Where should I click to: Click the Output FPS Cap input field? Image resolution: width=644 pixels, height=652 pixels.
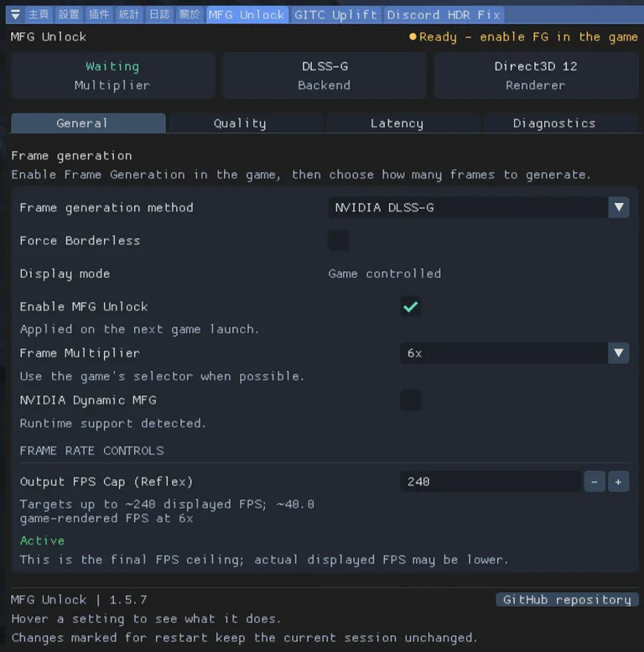[x=491, y=482]
